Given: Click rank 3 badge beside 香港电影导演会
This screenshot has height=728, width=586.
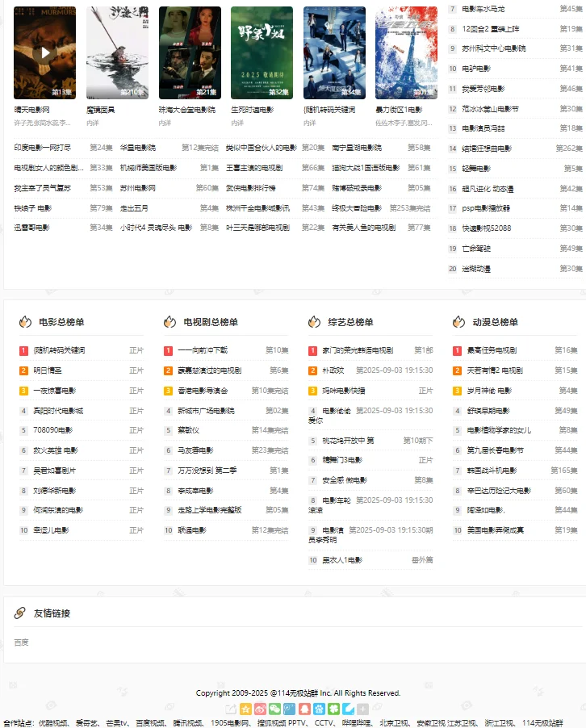Looking at the screenshot, I should (169, 391).
